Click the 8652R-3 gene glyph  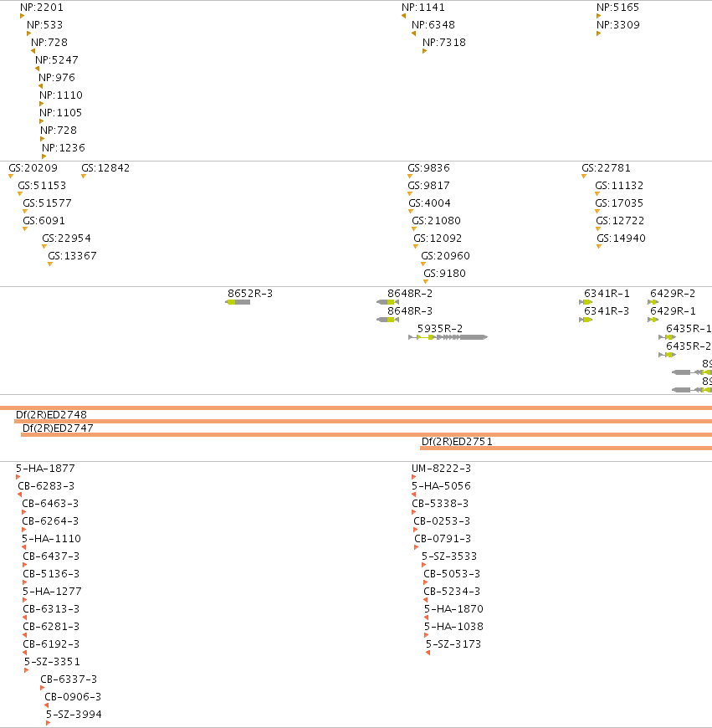[x=238, y=302]
